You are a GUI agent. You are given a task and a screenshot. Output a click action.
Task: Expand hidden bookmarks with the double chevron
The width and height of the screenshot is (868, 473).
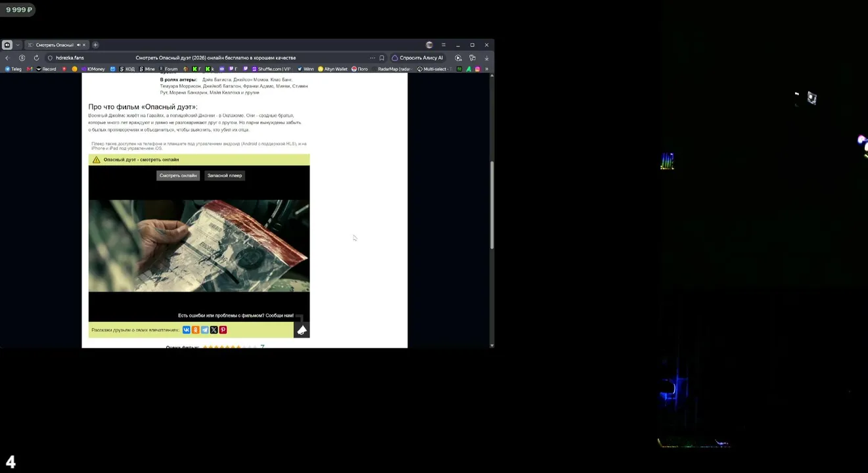486,69
